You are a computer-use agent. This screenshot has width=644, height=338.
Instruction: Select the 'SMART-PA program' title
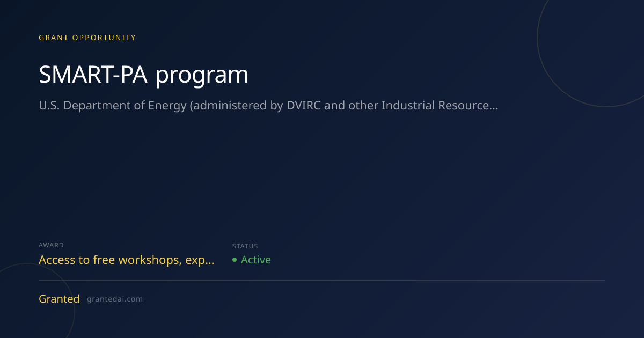pyautogui.click(x=144, y=75)
